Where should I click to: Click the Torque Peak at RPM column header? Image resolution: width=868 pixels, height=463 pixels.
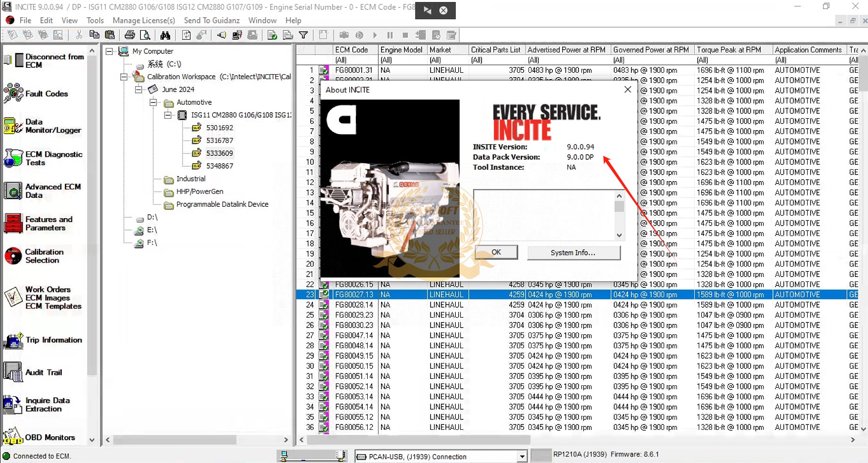coord(734,49)
